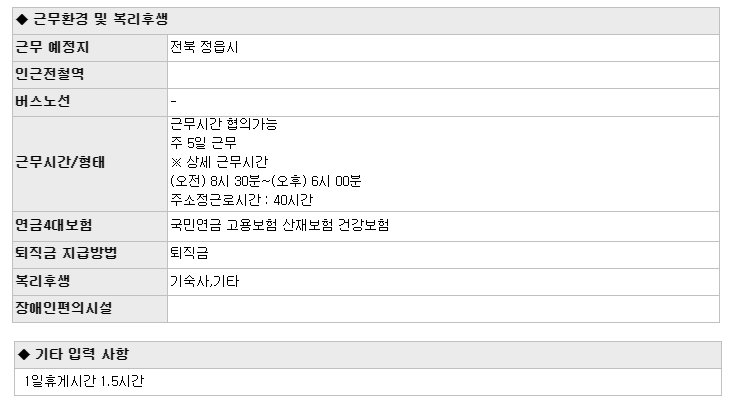Select the 버스노선 label cell
The width and height of the screenshot is (732, 411).
(x=90, y=102)
